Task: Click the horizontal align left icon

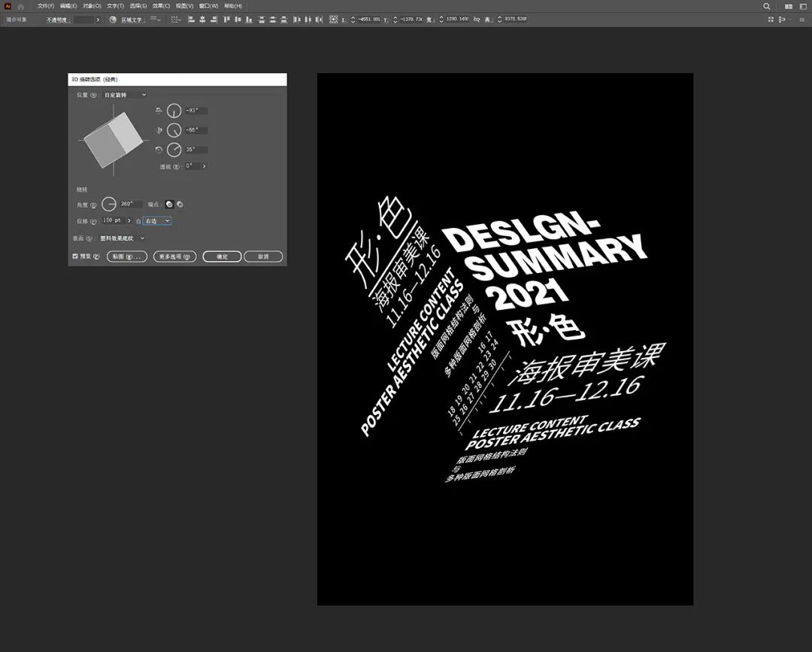Action: coord(189,19)
